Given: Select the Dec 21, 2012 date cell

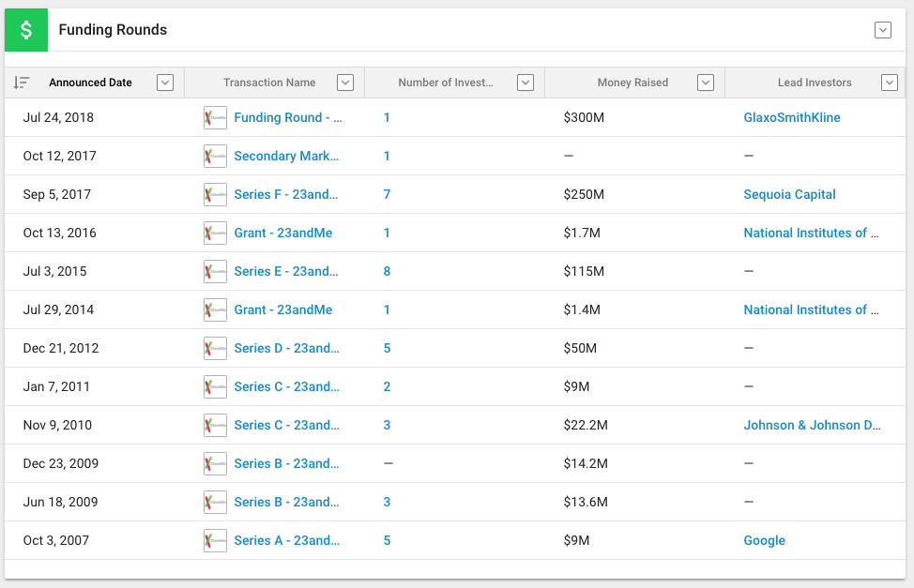Looking at the screenshot, I should click(61, 349).
